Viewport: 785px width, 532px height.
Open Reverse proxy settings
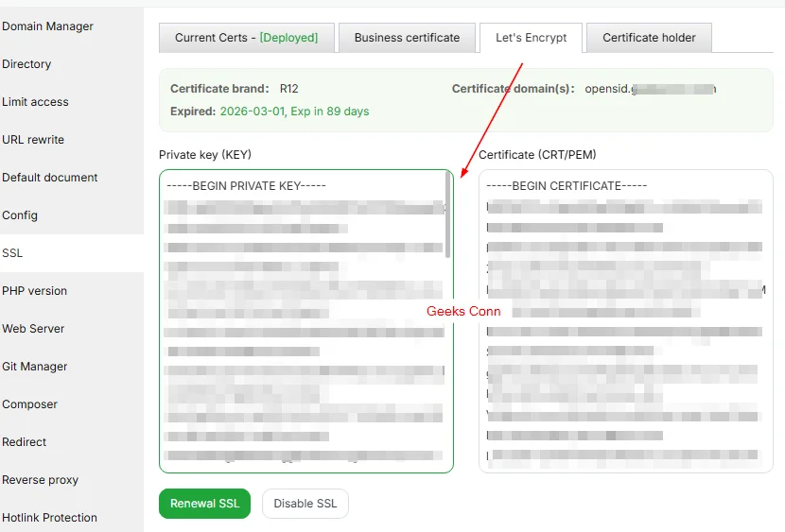tap(40, 480)
